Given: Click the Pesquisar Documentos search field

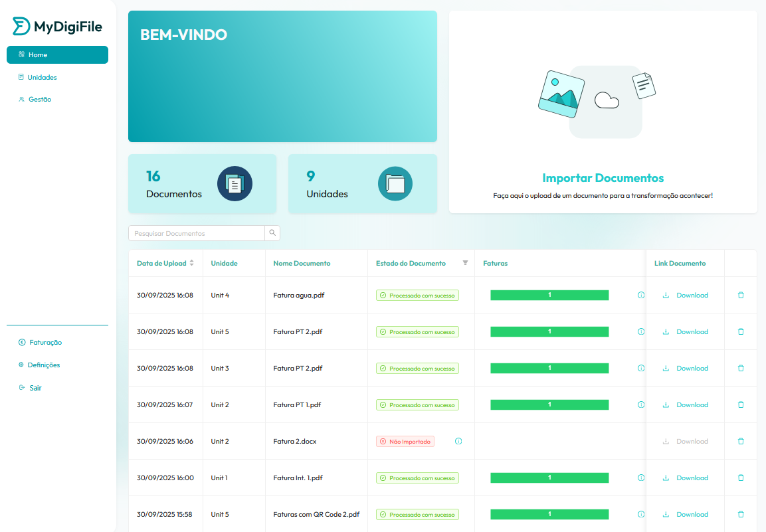Looking at the screenshot, I should coord(196,233).
